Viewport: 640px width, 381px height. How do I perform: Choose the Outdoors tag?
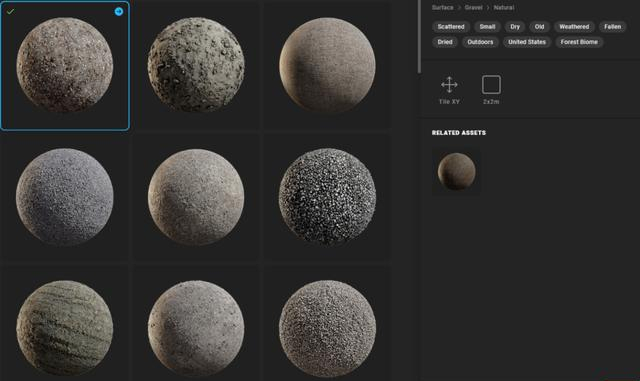[480, 42]
